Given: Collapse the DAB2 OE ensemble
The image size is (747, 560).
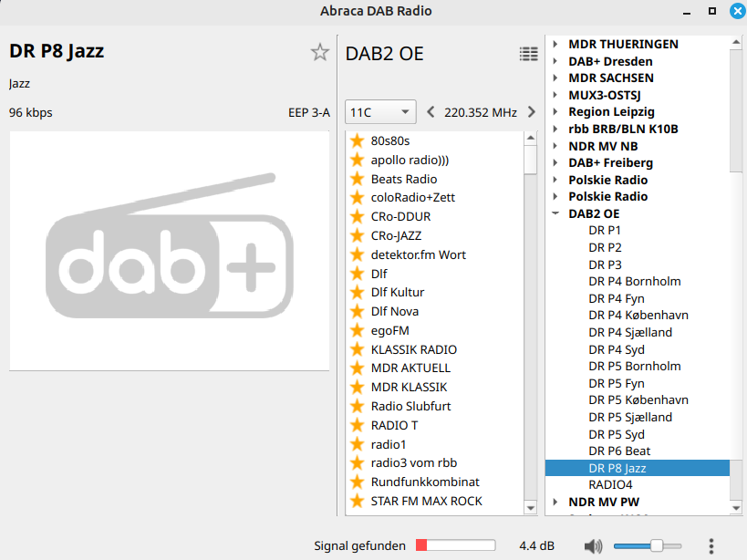Looking at the screenshot, I should (x=555, y=213).
